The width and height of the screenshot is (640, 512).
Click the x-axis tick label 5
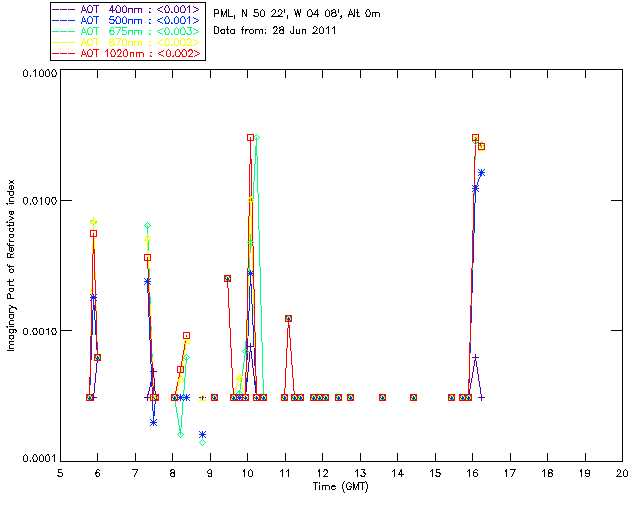(x=60, y=473)
